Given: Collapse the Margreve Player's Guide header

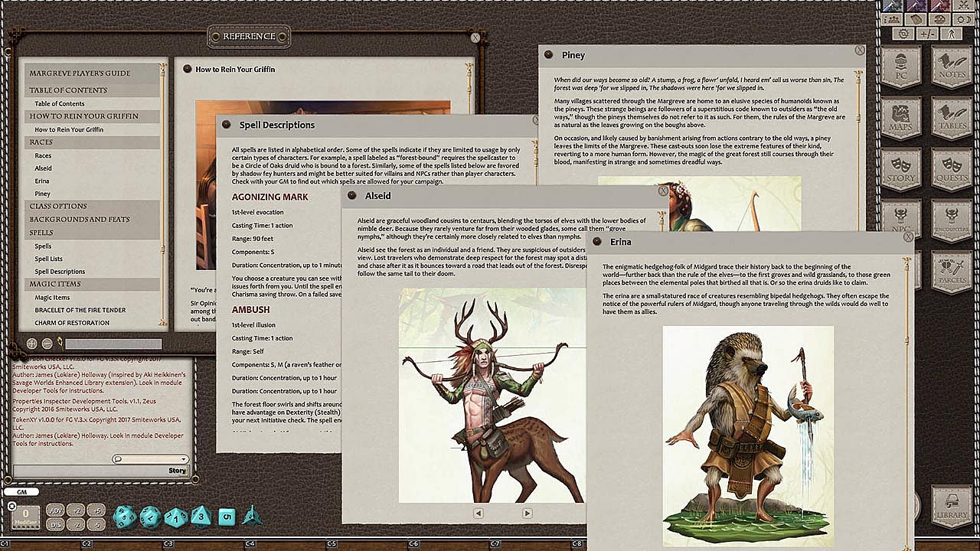Looking at the screenshot, I should tap(93, 73).
